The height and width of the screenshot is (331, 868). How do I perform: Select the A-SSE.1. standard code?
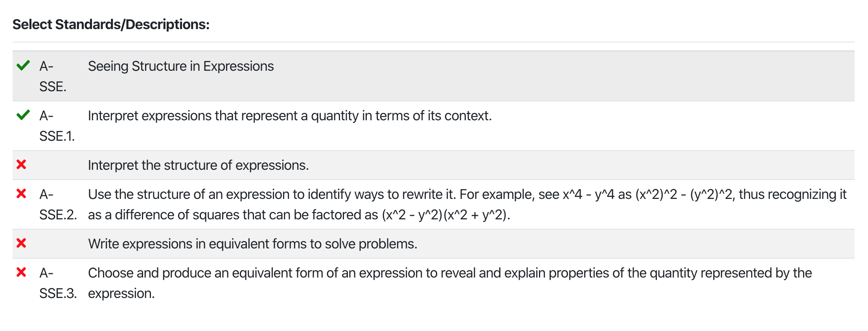tap(57, 126)
